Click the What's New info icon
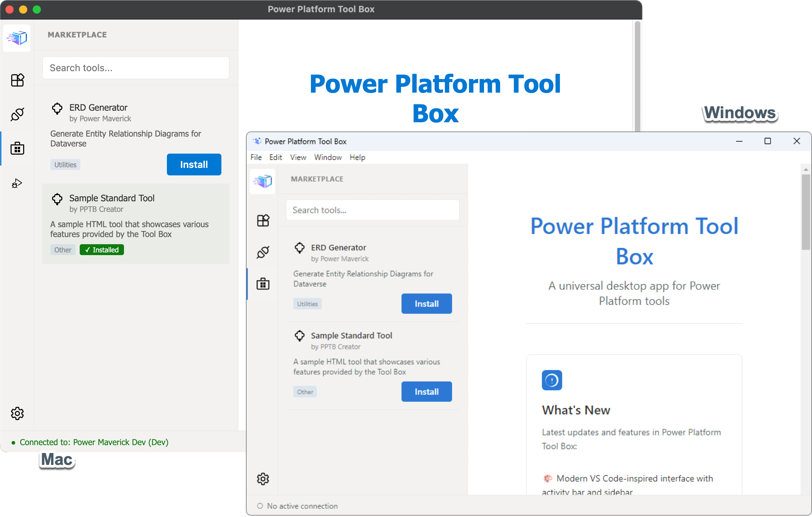The width and height of the screenshot is (812, 517). point(552,380)
